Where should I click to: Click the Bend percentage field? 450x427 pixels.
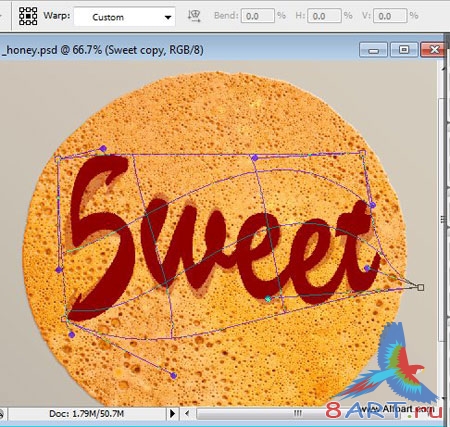point(258,16)
